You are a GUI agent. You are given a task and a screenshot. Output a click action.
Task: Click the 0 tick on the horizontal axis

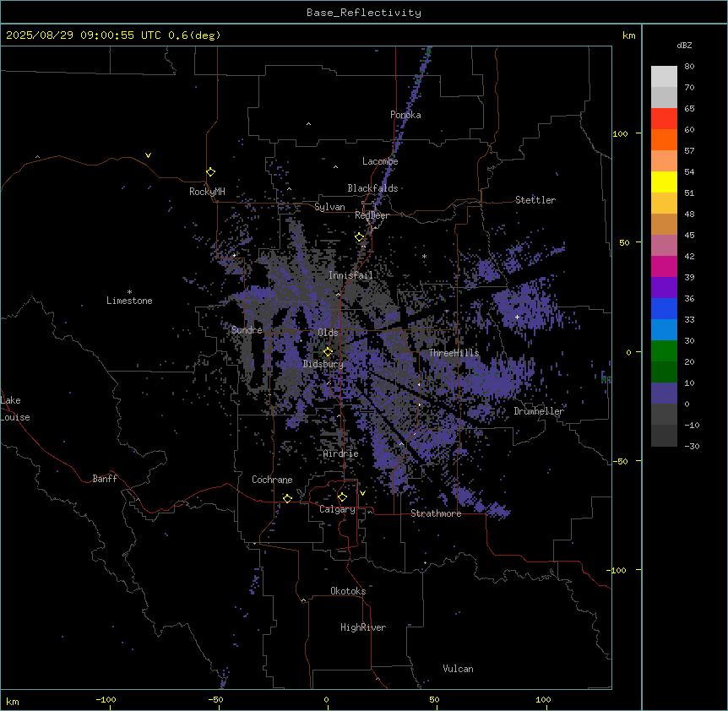pos(326,699)
